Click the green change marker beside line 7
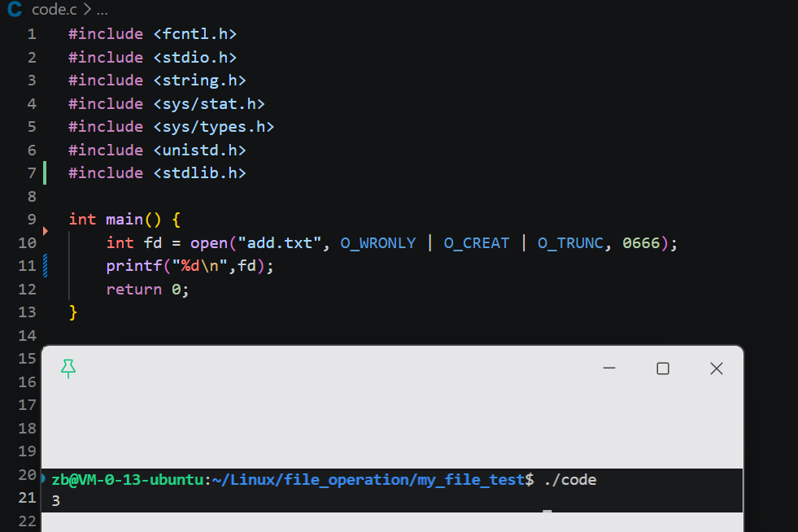The width and height of the screenshot is (798, 532). click(45, 172)
